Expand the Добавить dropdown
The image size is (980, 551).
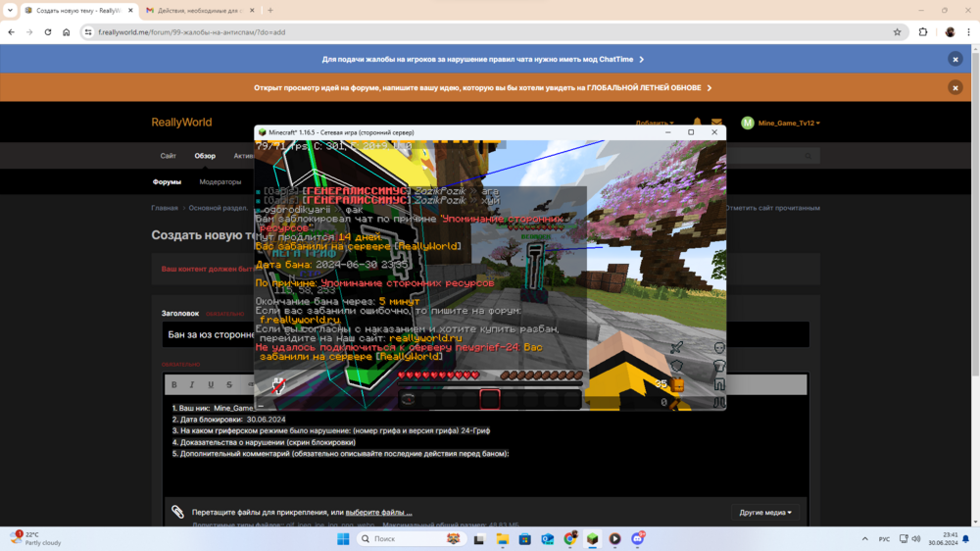click(x=655, y=124)
